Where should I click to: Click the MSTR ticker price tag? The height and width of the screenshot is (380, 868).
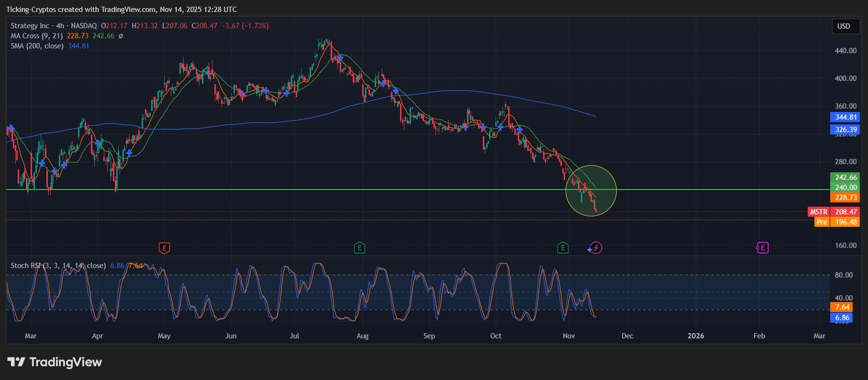click(818, 212)
